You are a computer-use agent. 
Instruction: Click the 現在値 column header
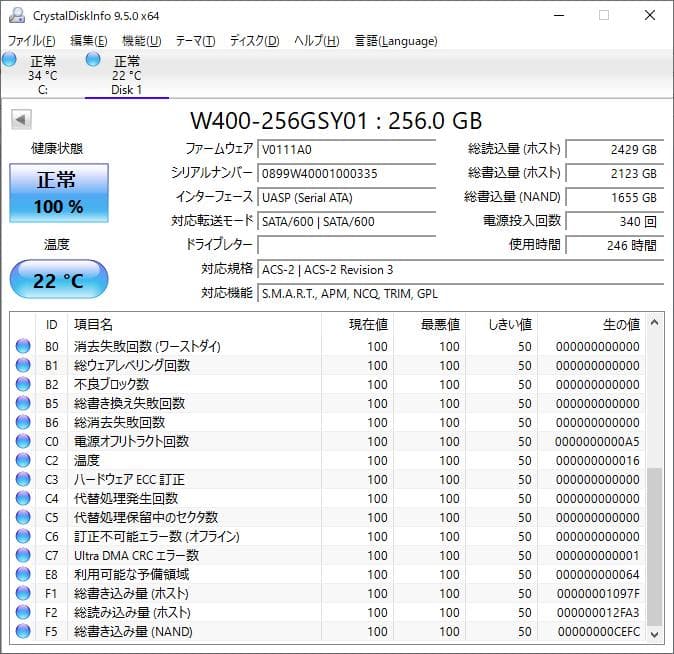coord(358,324)
